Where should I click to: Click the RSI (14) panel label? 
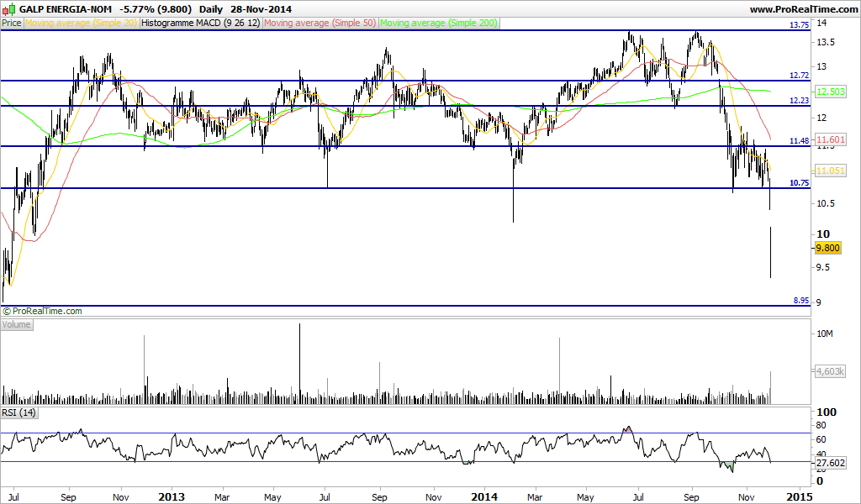point(19,412)
